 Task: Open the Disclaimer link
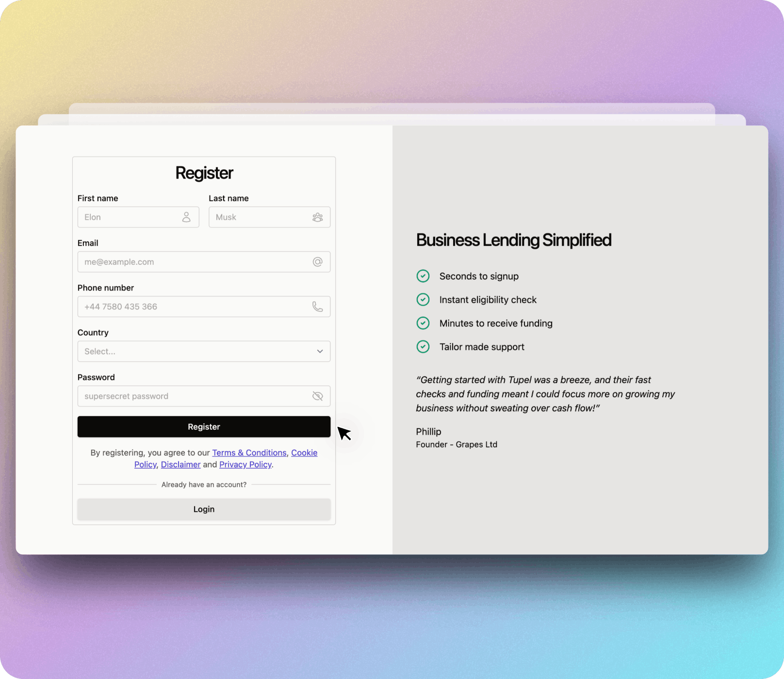180,465
